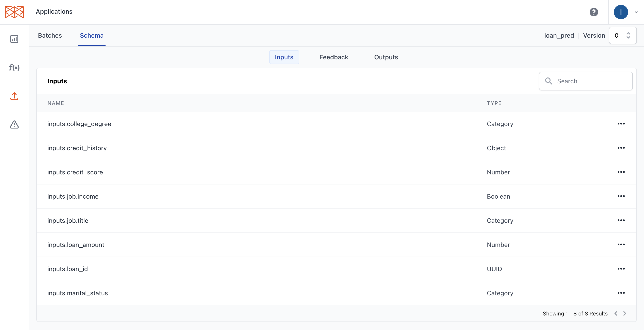Click the Category type of college_degree
644x330 pixels.
pos(500,124)
